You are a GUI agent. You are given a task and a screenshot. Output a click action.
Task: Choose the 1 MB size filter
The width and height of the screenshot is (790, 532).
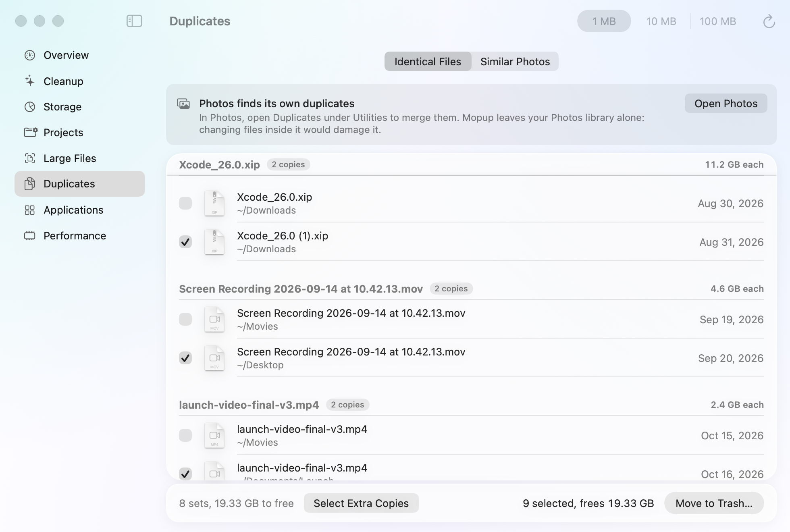tap(604, 21)
